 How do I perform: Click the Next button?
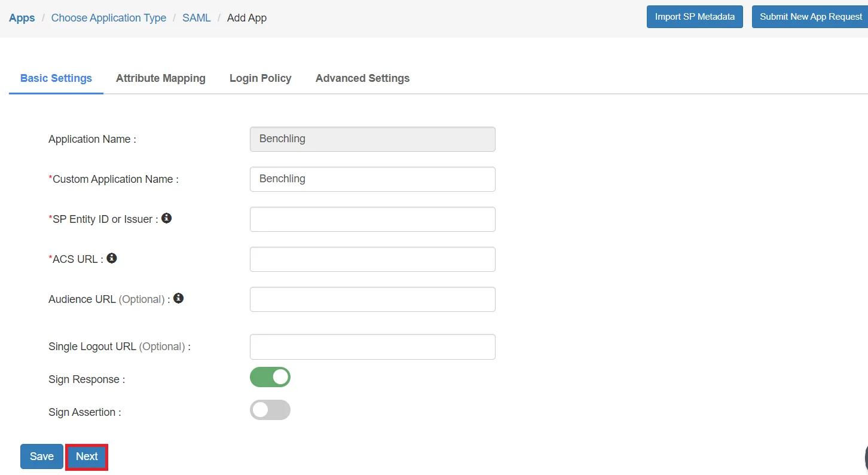87,456
